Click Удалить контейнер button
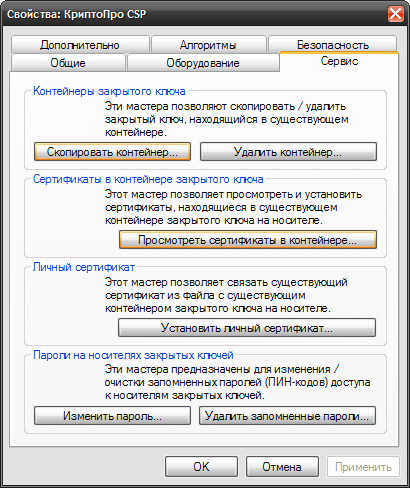Screen dimensions: 410x488 pos(288,152)
